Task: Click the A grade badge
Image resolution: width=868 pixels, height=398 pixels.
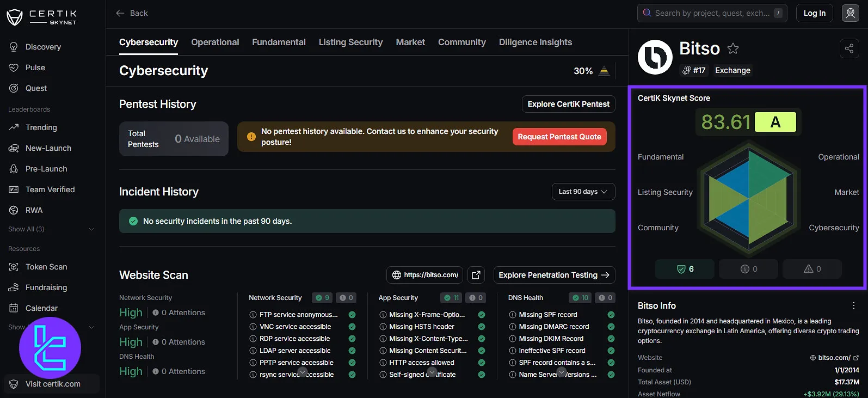Action: (x=775, y=122)
